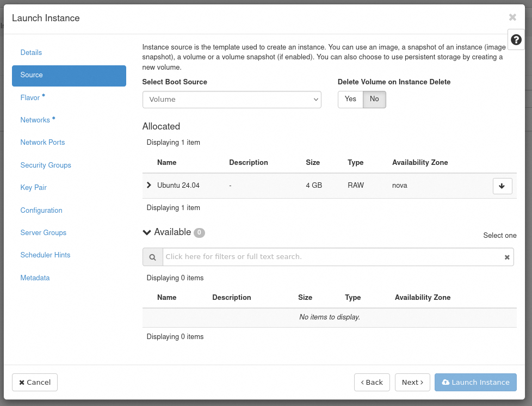Screen dimensions: 532x406
Task: Set Delete Volume on Instance Delete to No
Action: click(x=374, y=99)
